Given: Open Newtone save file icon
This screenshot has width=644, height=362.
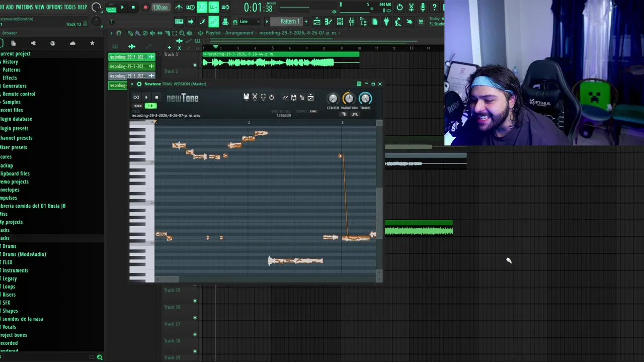Looking at the screenshot, I should pos(246,97).
